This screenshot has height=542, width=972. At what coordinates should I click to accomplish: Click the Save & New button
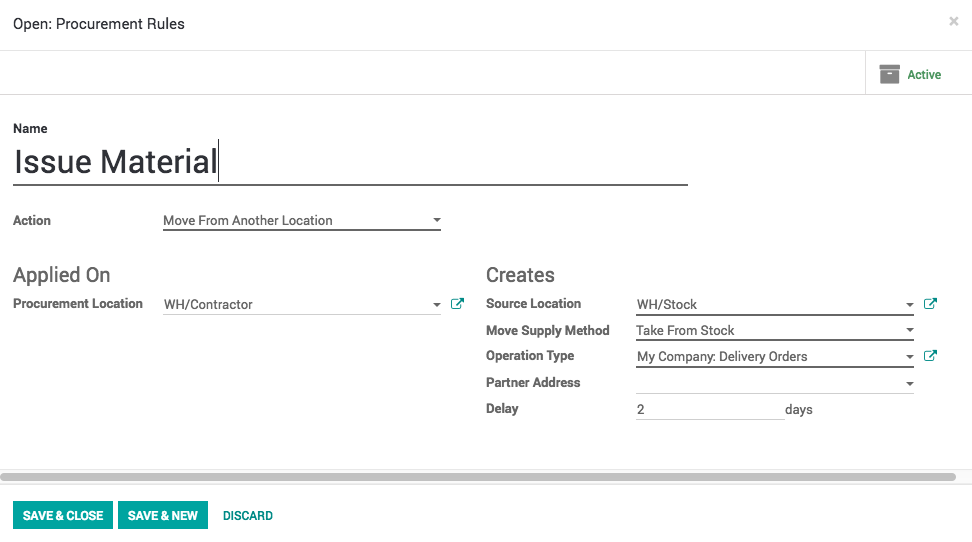click(x=163, y=515)
